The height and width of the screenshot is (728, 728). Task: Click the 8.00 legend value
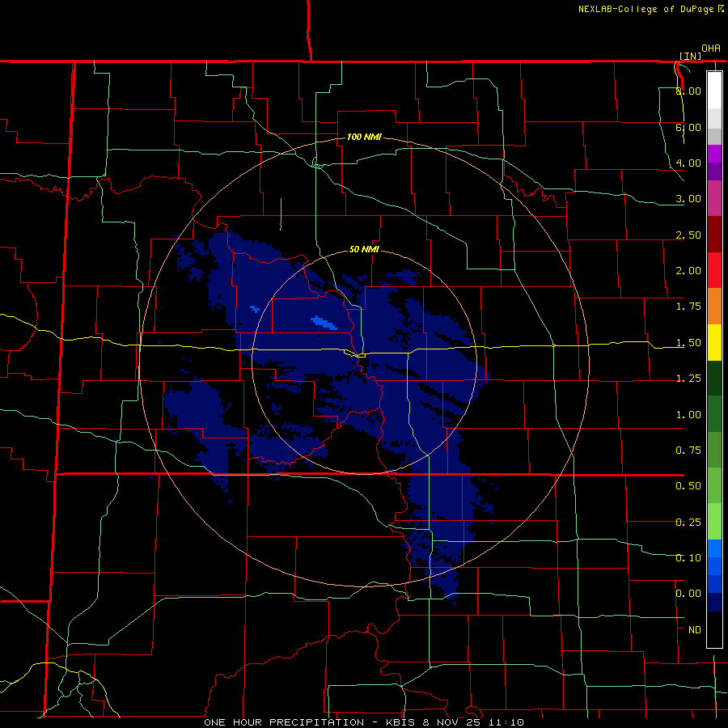pos(688,91)
